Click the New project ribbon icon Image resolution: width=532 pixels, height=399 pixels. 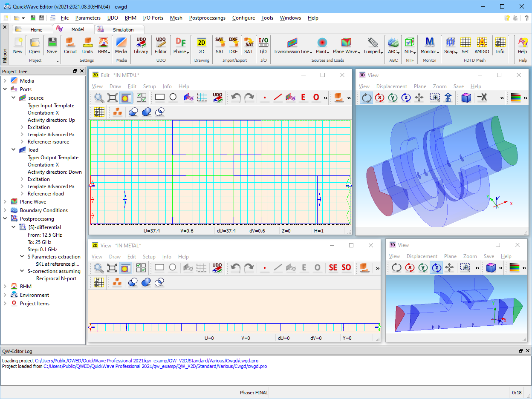[x=17, y=46]
